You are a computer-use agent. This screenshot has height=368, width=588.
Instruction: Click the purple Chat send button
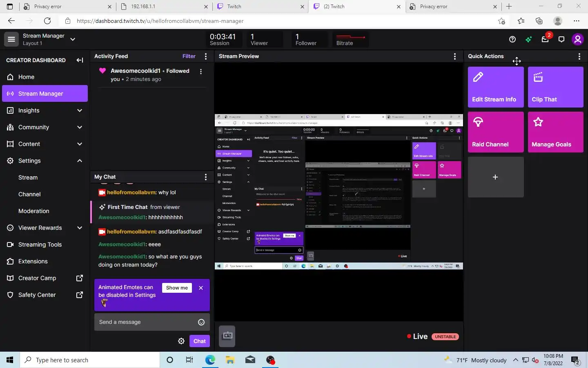pos(200,341)
